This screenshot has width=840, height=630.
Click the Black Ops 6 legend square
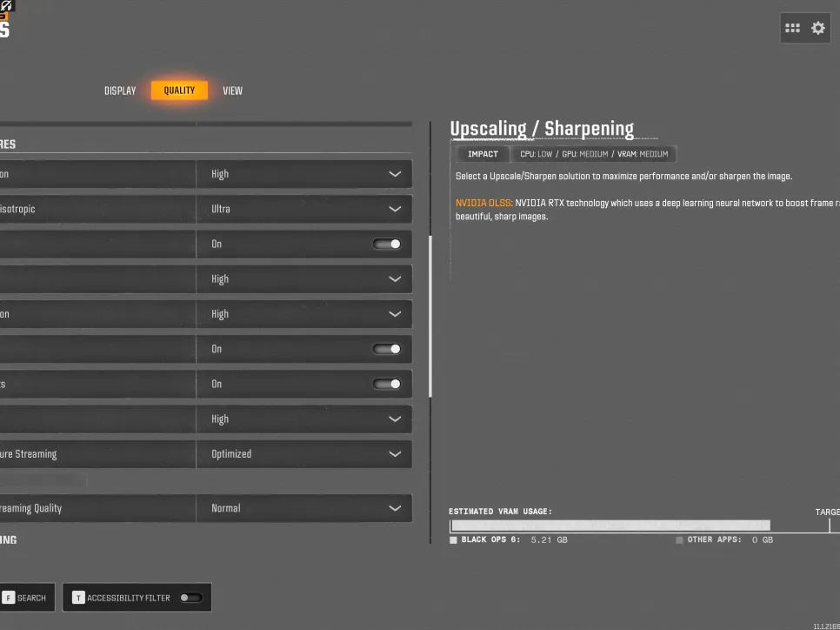(x=453, y=540)
